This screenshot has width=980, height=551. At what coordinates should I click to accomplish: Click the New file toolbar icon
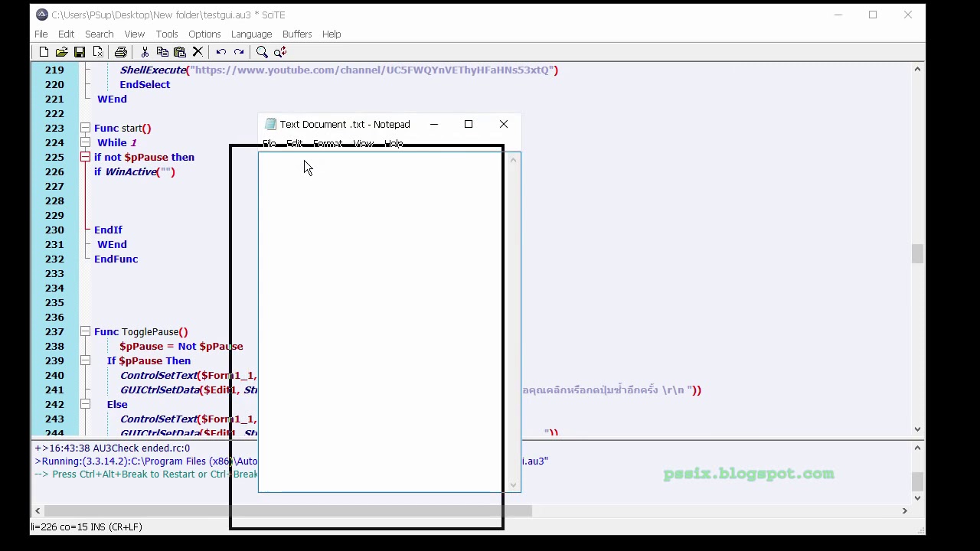point(44,52)
